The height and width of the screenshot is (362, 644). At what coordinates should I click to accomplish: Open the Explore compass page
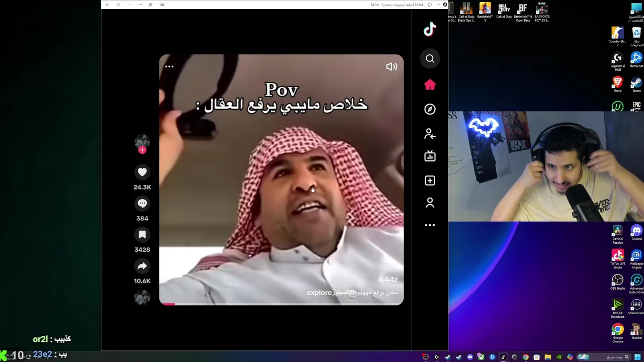pyautogui.click(x=430, y=109)
